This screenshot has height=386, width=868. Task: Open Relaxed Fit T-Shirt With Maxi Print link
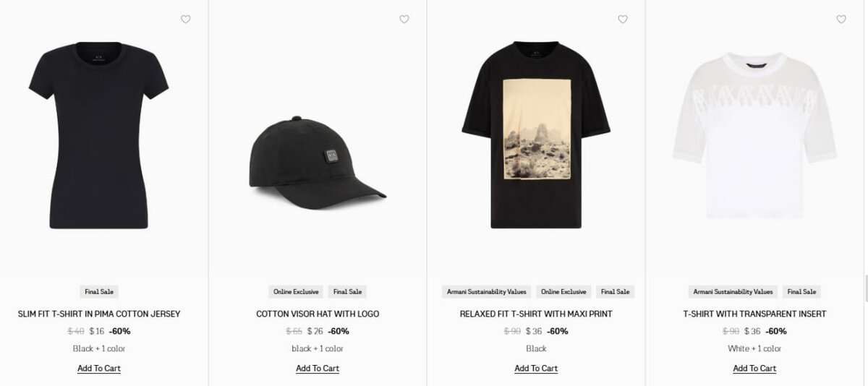[536, 314]
